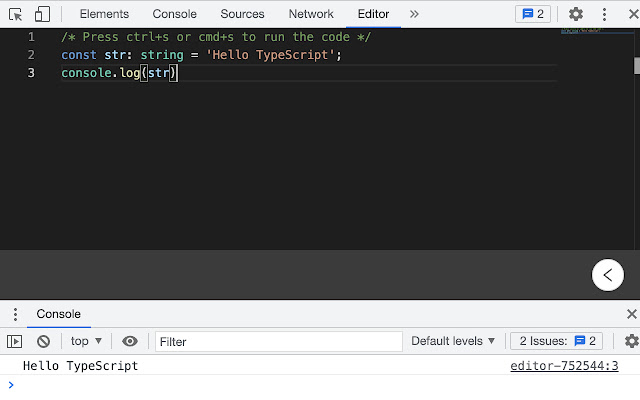Expand more tabs with the chevron
The image size is (640, 400).
pos(414,14)
